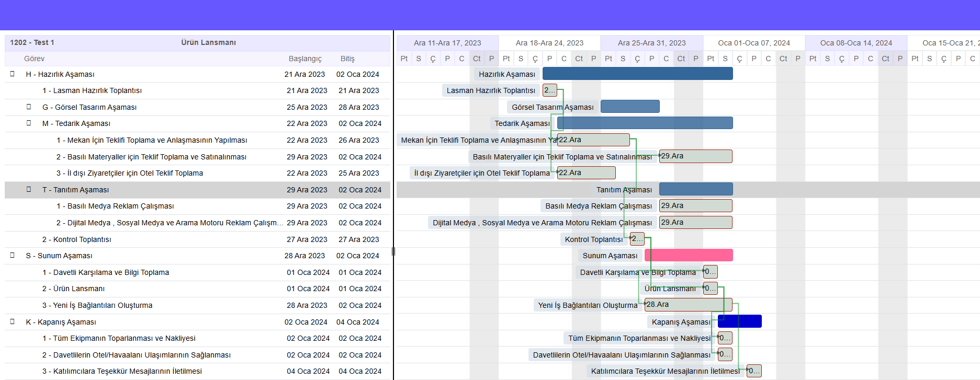Collapse the S - Sunum Aşaması group
Screen dimensions: 980x380
[13, 255]
